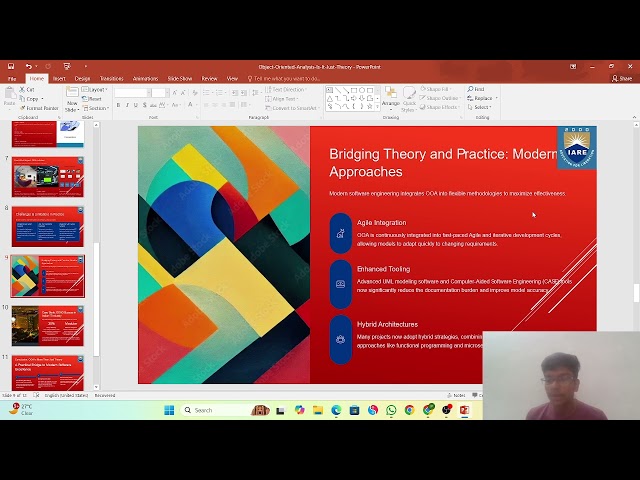This screenshot has height=480, width=640.
Task: Click the Tell me what you want to do box
Action: [284, 78]
